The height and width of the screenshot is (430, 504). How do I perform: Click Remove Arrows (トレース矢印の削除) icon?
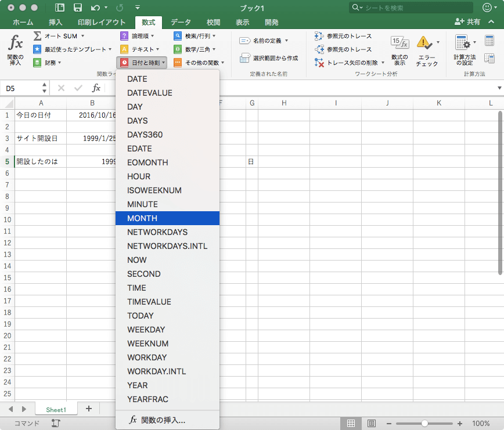[x=319, y=63]
